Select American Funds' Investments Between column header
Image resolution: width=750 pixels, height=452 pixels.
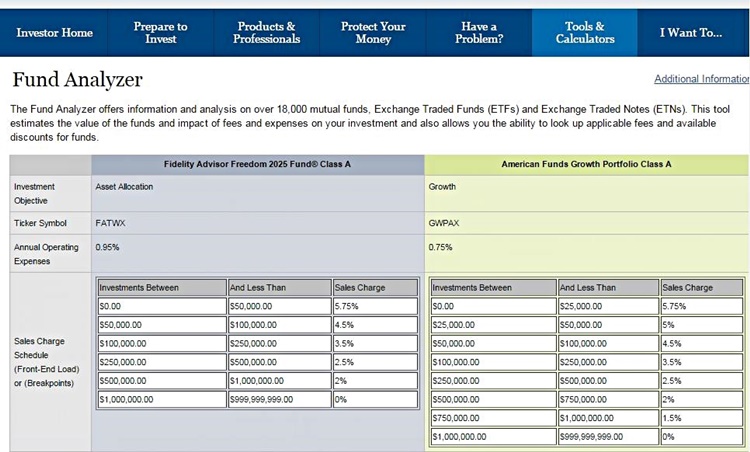pyautogui.click(x=494, y=287)
